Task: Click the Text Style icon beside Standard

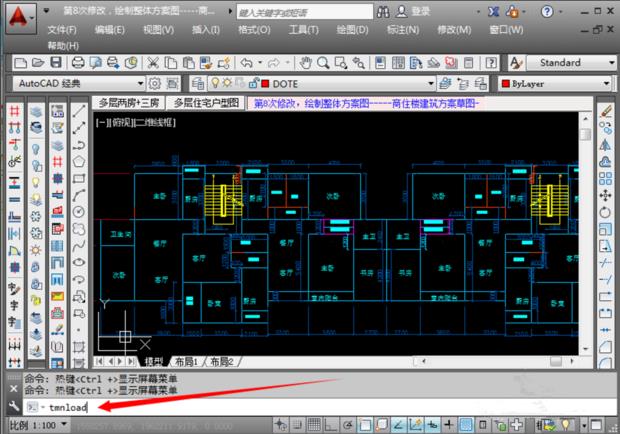Action: click(516, 62)
